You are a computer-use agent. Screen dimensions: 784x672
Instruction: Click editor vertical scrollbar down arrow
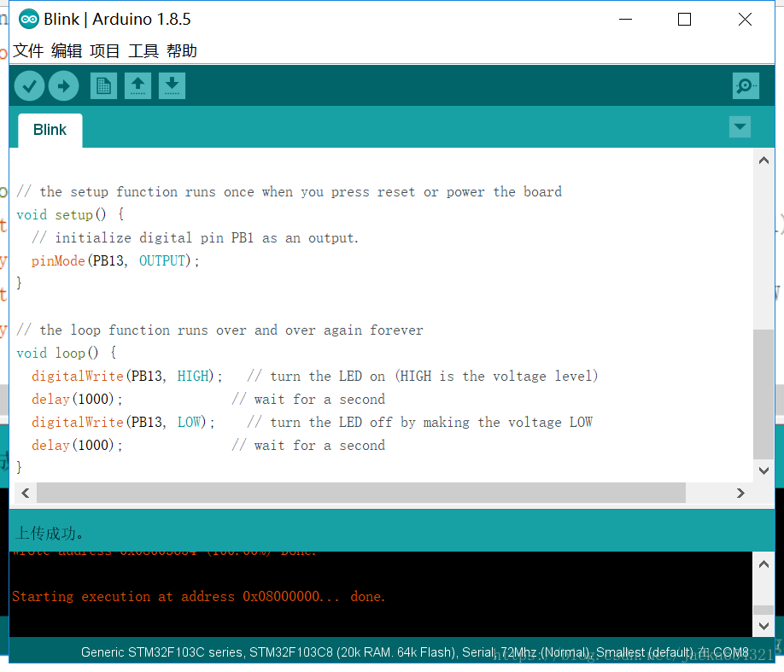pos(764,470)
